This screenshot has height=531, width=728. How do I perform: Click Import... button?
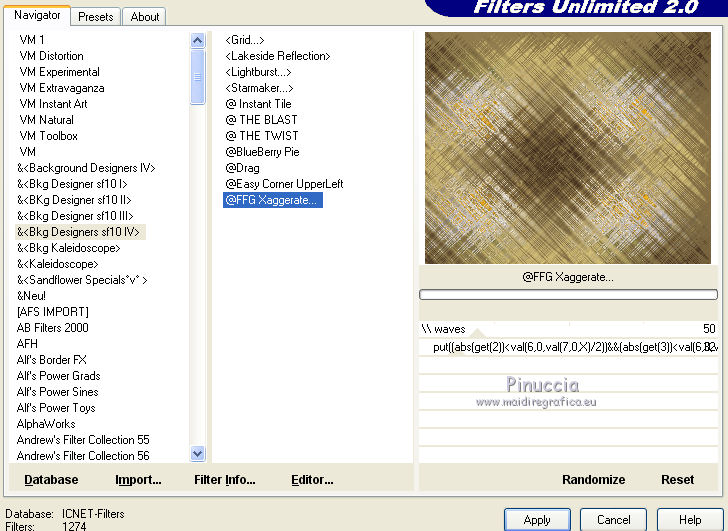(x=138, y=479)
